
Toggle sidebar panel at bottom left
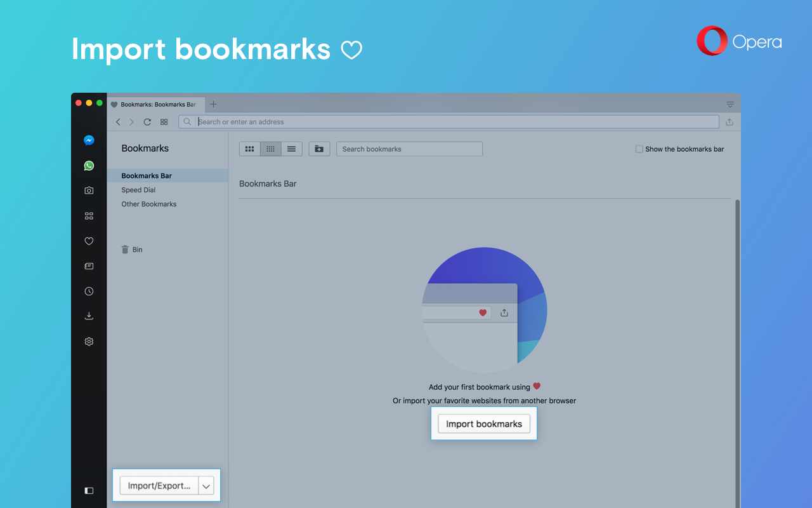pyautogui.click(x=89, y=490)
